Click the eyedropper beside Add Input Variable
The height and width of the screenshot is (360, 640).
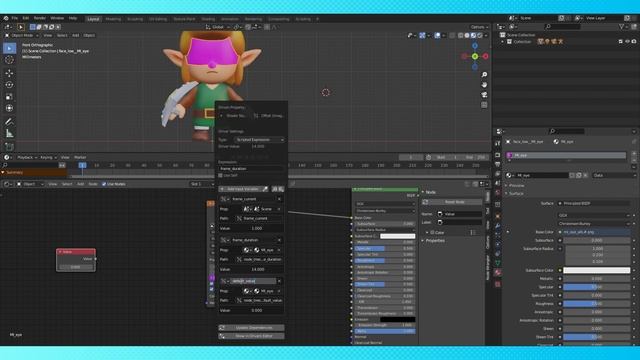point(265,189)
